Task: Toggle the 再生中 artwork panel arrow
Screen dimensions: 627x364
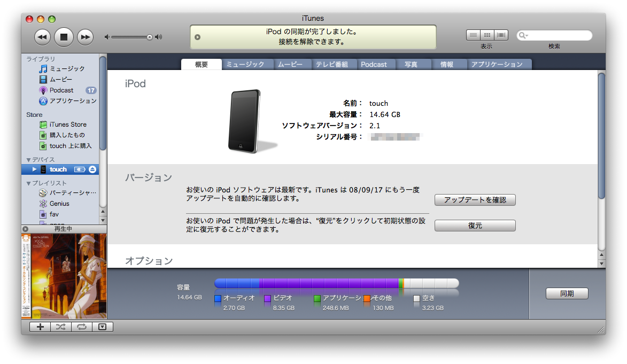Action: tap(25, 229)
